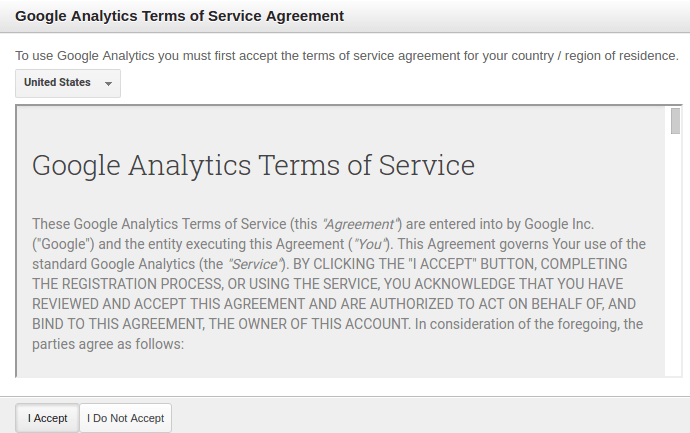Click the ("Google") text in the terms
The width and height of the screenshot is (690, 433).
(x=63, y=244)
